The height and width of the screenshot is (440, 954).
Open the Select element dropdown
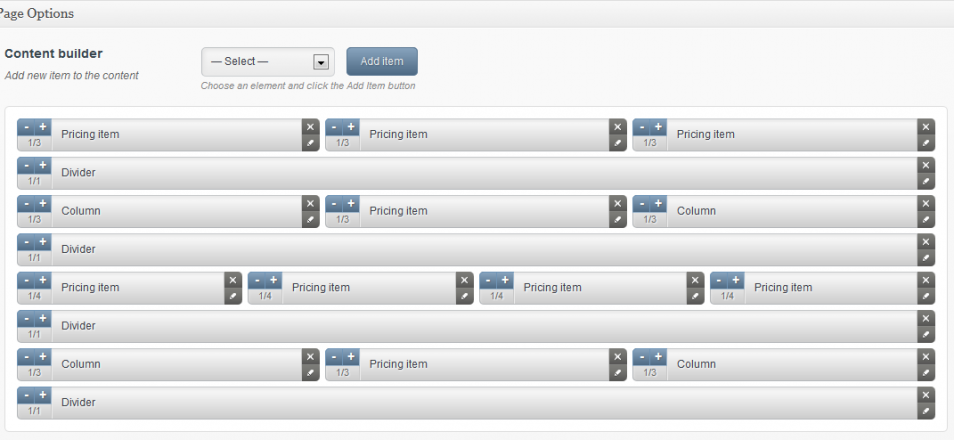click(x=267, y=62)
